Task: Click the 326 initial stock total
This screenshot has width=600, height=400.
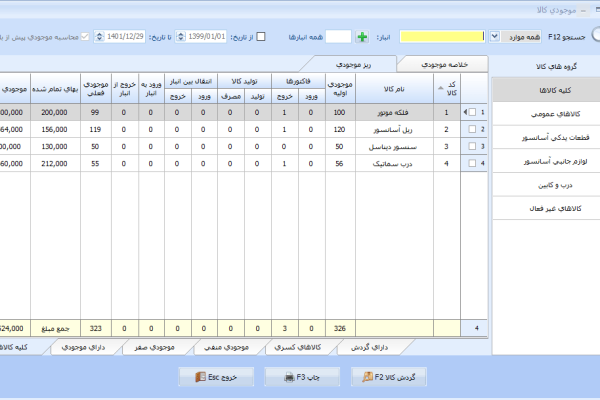Action: [340, 328]
